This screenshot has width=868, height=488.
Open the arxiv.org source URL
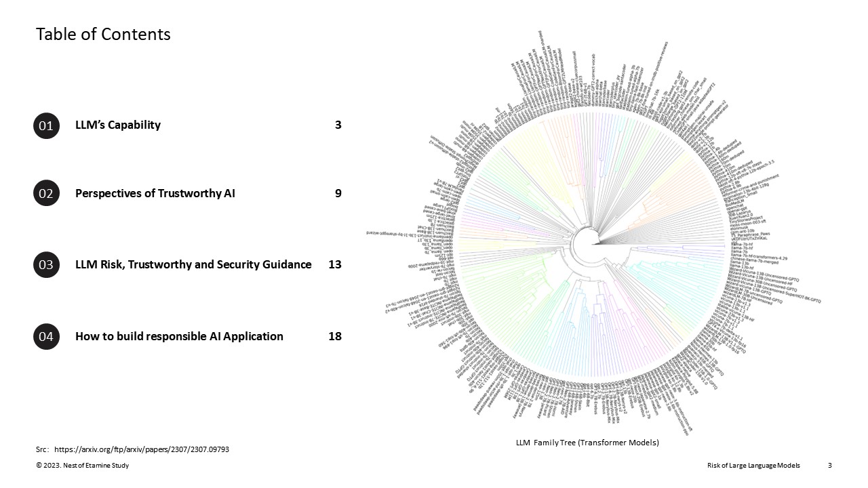[142, 449]
